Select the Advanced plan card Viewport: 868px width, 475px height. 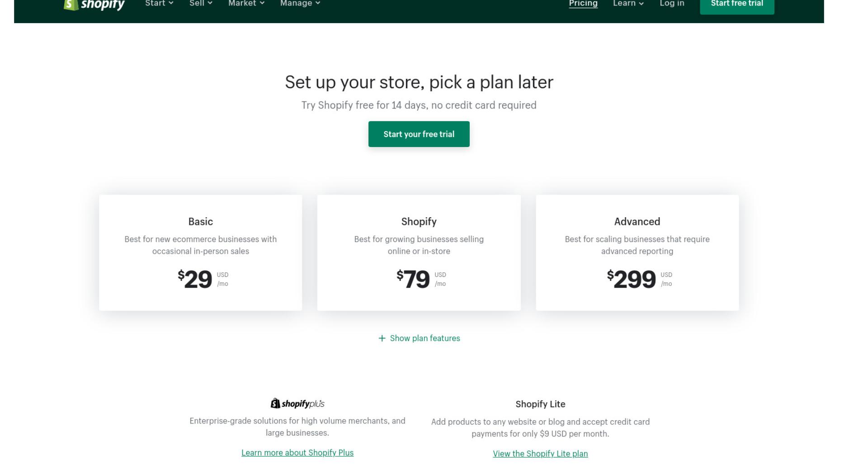(637, 253)
